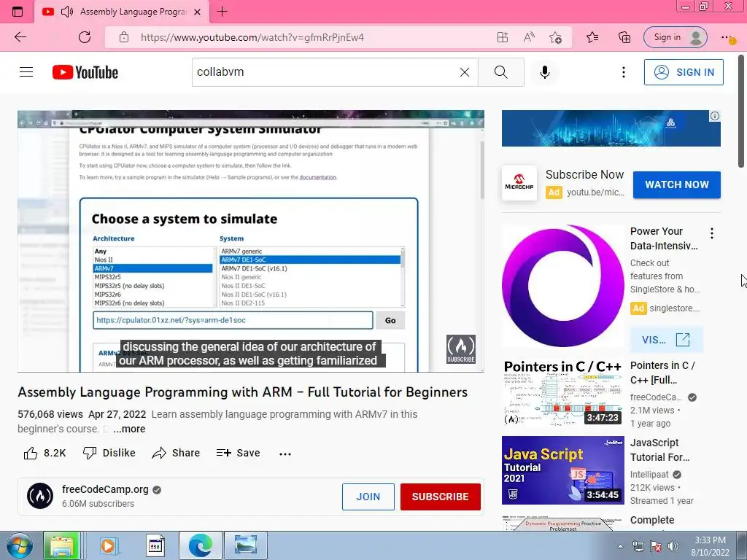Save the video to a playlist

click(239, 453)
